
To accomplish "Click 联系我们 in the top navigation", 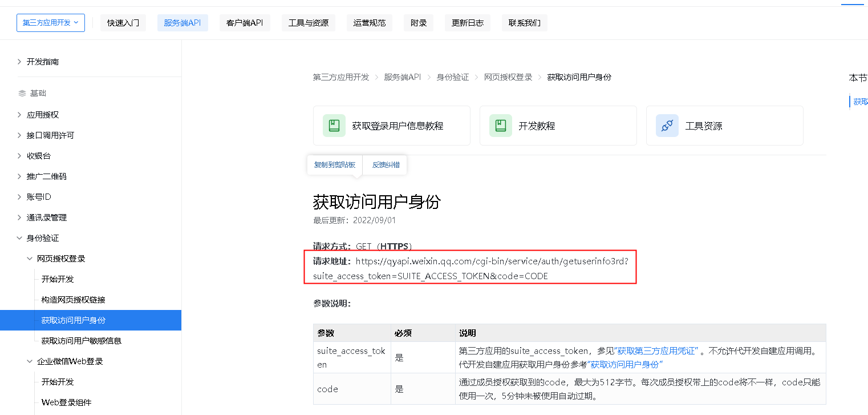I will point(524,23).
